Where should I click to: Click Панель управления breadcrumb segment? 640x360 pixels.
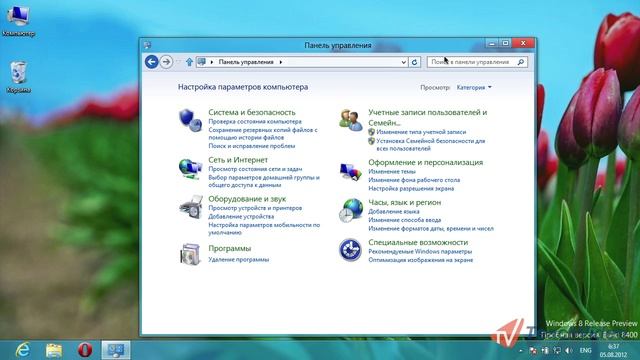tap(246, 62)
